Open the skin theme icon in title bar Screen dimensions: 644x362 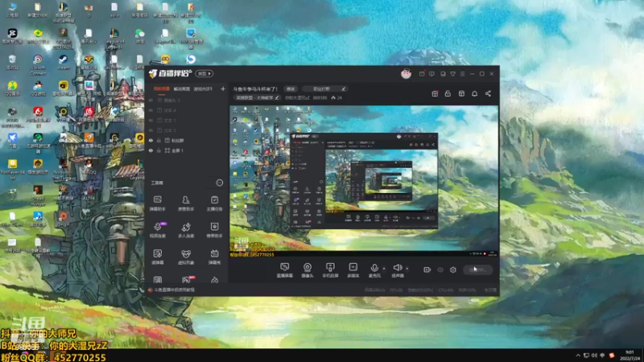452,74
